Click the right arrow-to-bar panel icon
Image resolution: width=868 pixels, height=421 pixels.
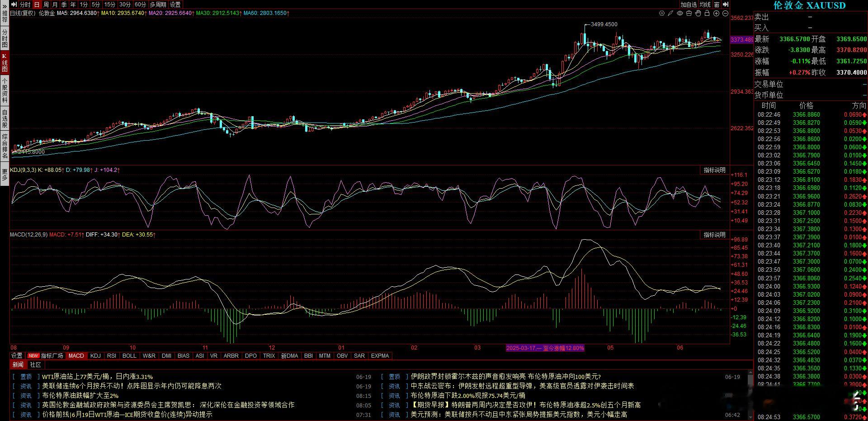(725, 5)
